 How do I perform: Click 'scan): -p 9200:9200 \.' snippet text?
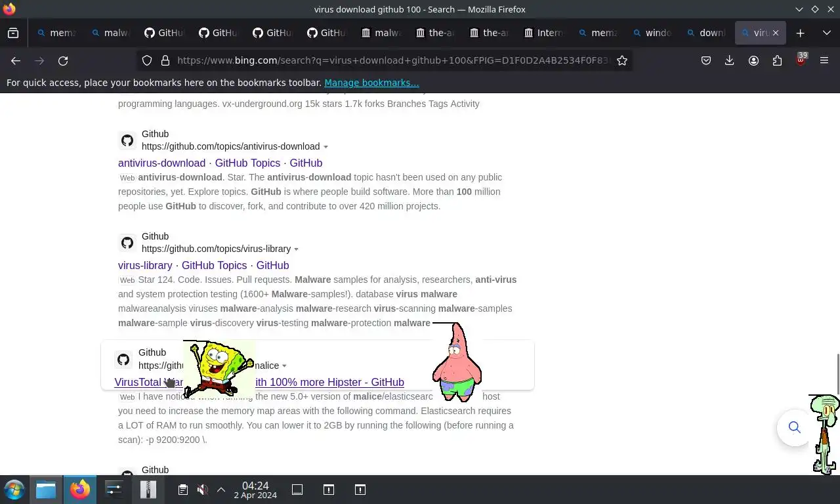click(x=163, y=440)
